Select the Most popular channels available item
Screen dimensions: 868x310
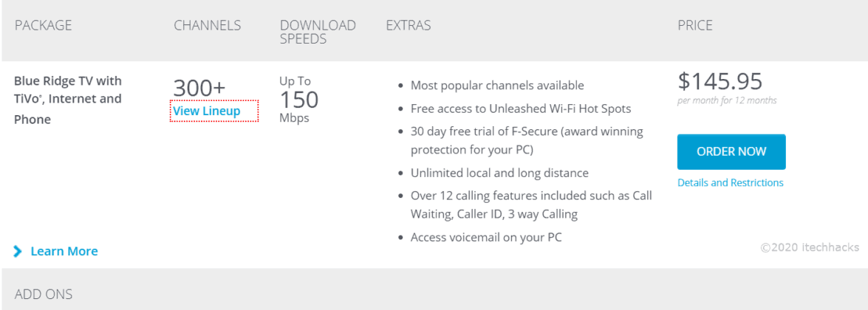coord(497,86)
